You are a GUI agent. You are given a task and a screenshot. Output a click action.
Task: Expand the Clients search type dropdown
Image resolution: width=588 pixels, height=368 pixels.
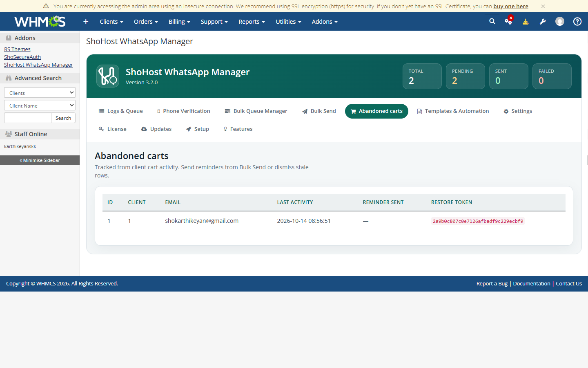[40, 93]
